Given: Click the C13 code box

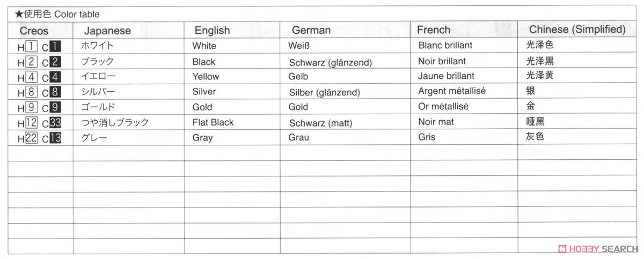Looking at the screenshot, I should [55, 138].
